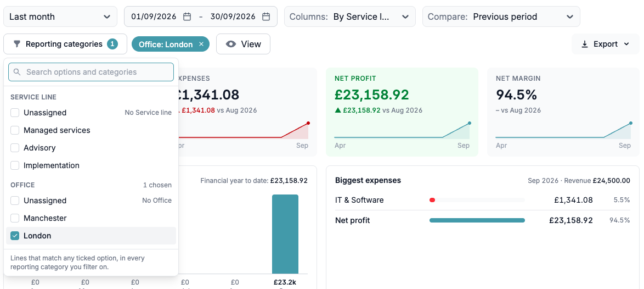Tick the Service line Unassigned checkbox
Image resolution: width=644 pixels, height=289 pixels.
tap(15, 113)
